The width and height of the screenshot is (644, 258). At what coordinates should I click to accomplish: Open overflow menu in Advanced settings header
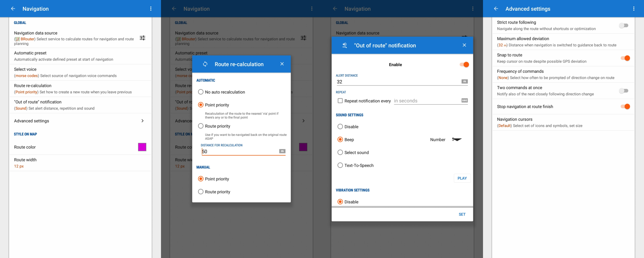click(634, 9)
